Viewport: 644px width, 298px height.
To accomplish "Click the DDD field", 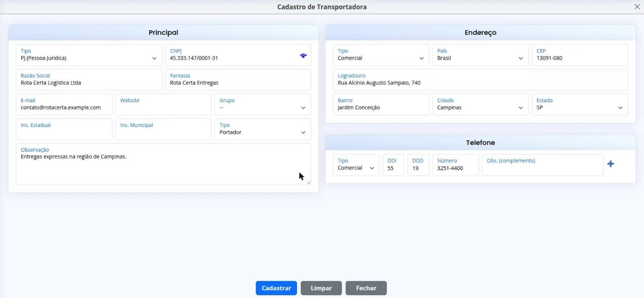I will click(x=418, y=165).
